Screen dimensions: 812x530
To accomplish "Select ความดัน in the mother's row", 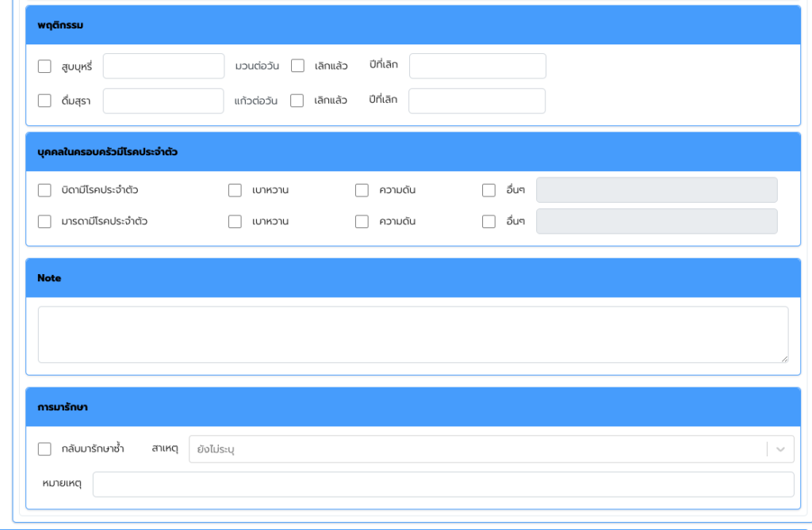I will pyautogui.click(x=362, y=222).
